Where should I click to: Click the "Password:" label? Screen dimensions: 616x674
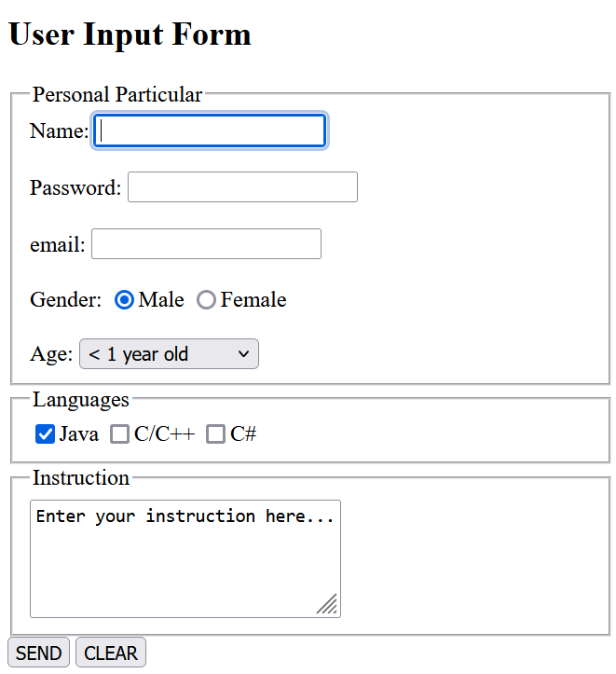point(75,188)
